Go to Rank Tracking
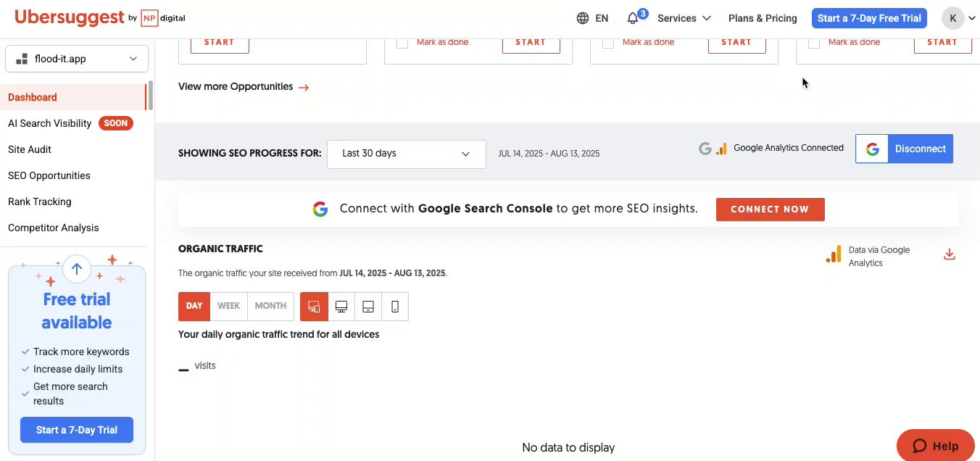The image size is (980, 461). coord(40,202)
